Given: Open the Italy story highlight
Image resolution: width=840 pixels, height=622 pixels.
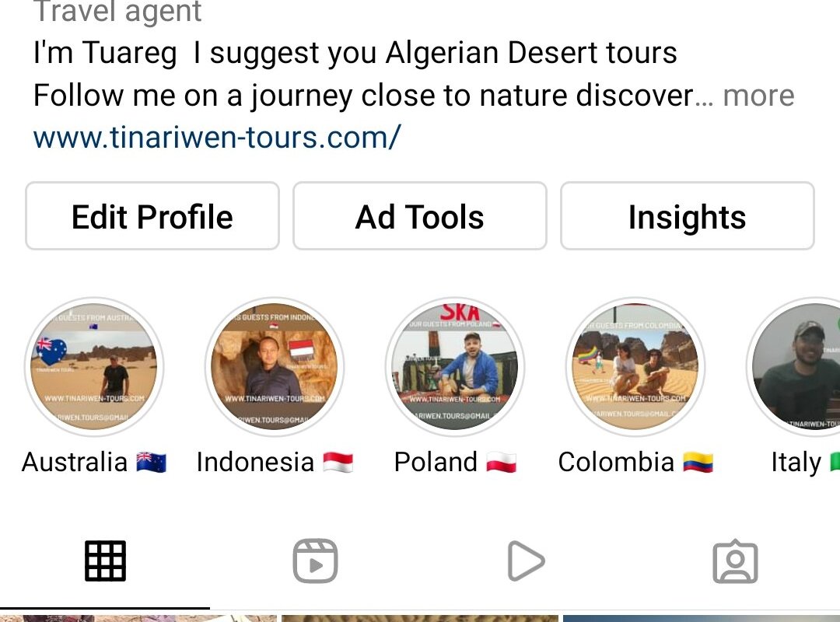Looking at the screenshot, I should click(x=794, y=367).
